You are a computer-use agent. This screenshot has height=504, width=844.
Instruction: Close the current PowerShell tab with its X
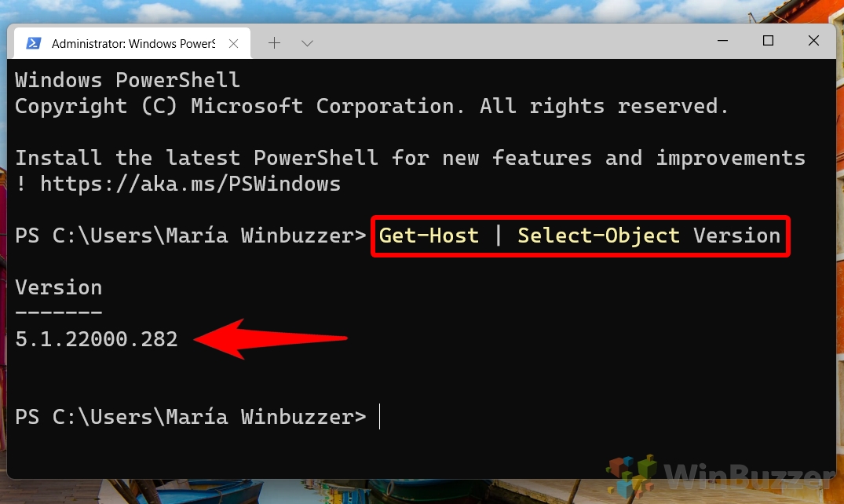[x=233, y=44]
